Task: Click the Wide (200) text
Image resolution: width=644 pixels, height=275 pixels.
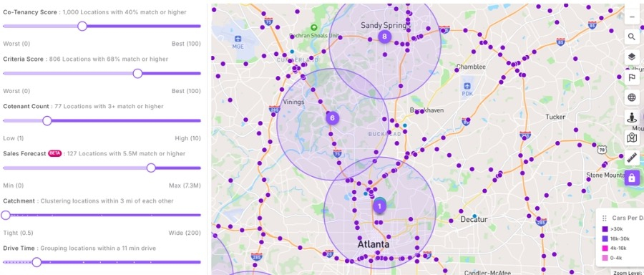Action: coord(185,233)
